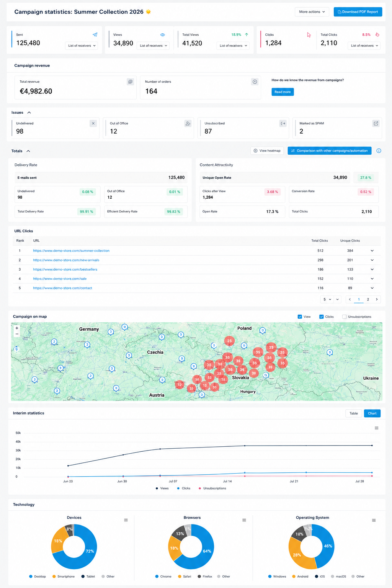This screenshot has height=588, width=392.
Task: Click the info icon beside the comparison button
Action: pyautogui.click(x=379, y=151)
